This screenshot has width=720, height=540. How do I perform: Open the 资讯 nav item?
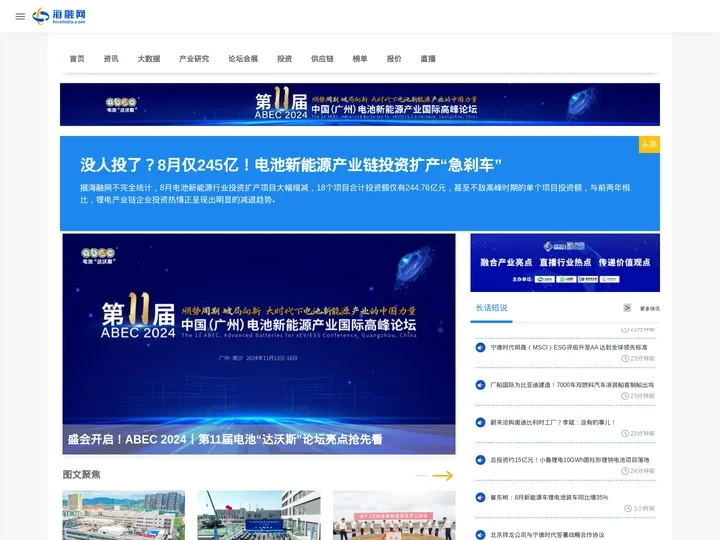click(111, 59)
